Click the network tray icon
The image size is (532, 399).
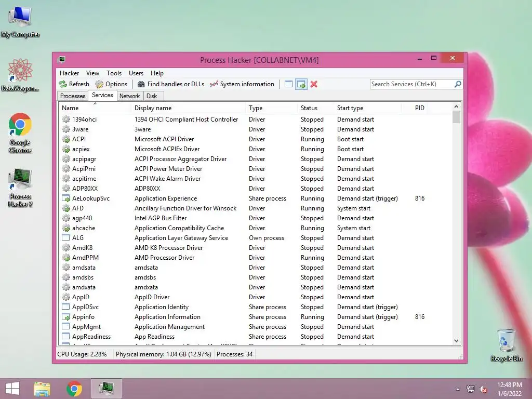(471, 389)
